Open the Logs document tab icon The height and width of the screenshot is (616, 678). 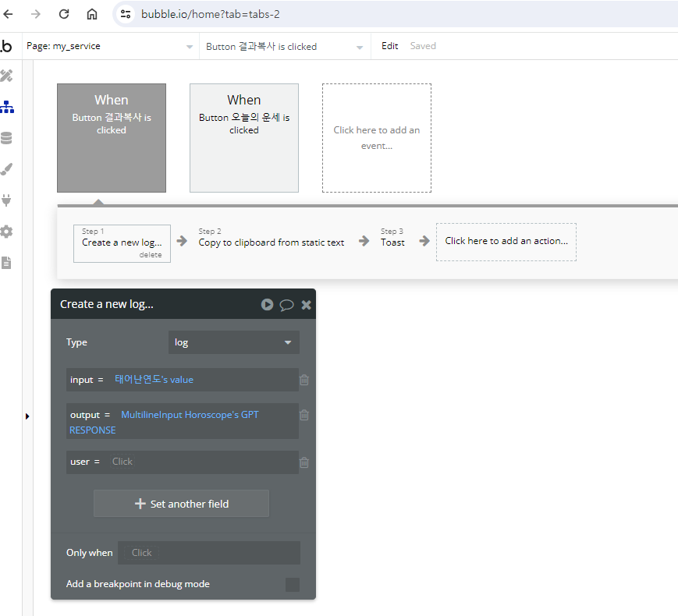[6, 263]
